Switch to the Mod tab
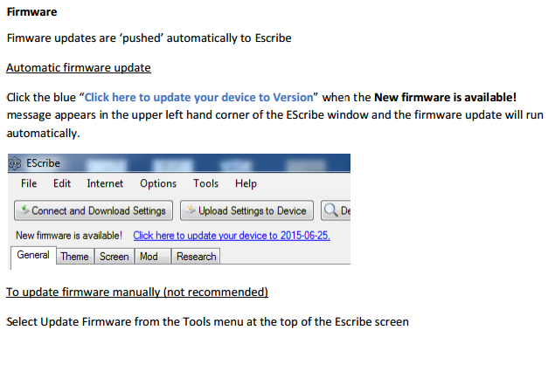Viewport: 548px width, 392px height. point(149,257)
